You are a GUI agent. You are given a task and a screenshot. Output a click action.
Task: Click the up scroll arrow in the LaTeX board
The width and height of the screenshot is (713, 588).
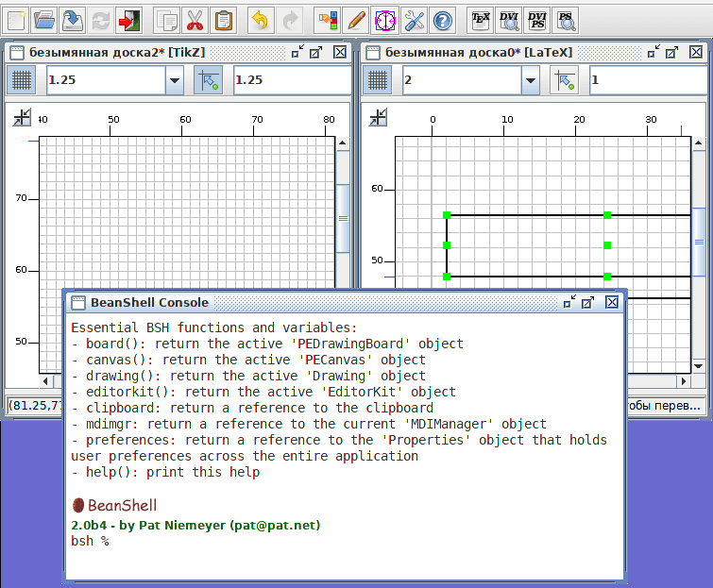tap(699, 143)
